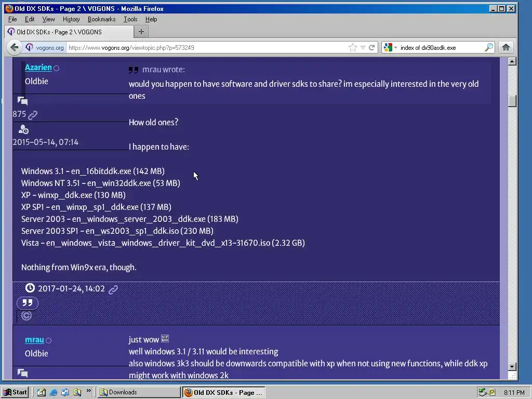Switch to the Downloads taskbar window

139,392
